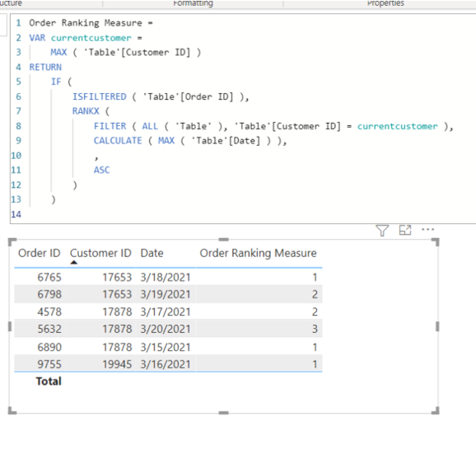476x454 pixels.
Task: Click the Total row label
Action: 49,381
